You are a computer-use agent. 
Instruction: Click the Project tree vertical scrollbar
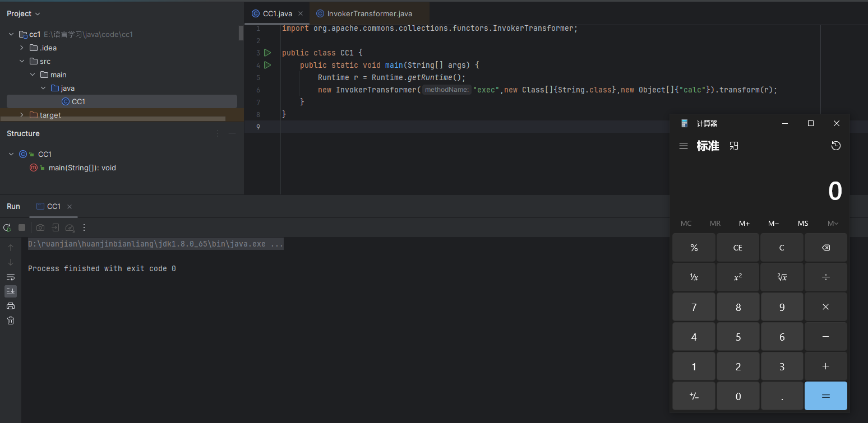click(241, 33)
